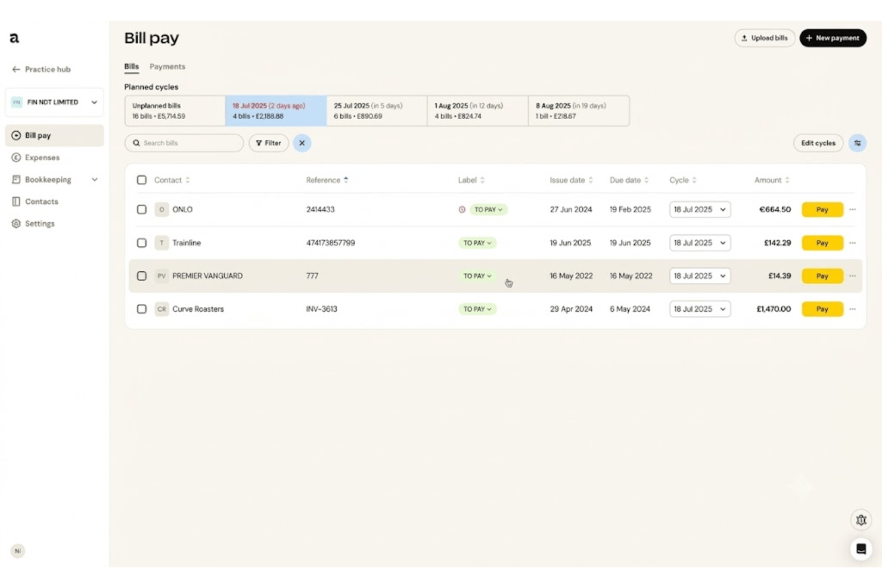The height and width of the screenshot is (588, 882).
Task: Toggle the select-all checkbox in header
Action: (x=142, y=180)
